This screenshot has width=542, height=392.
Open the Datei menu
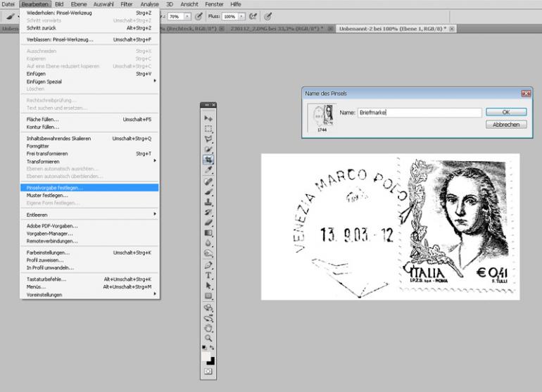click(x=8, y=4)
